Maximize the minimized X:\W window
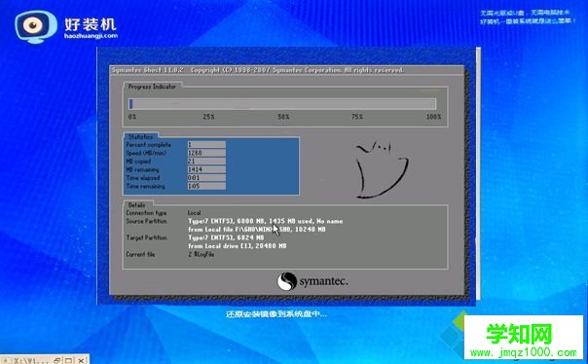This screenshot has width=588, height=364. click(68, 360)
